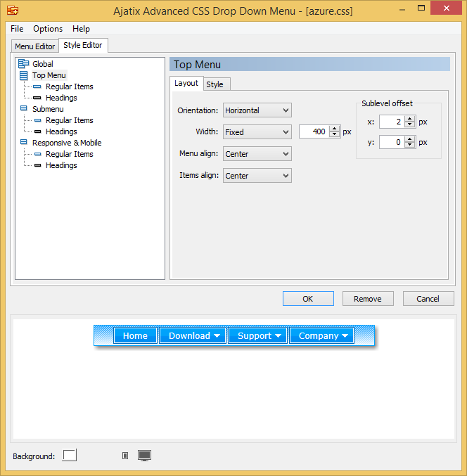Viewport: 467px width, 476px height.
Task: Switch to the Menu Editor tab
Action: (x=34, y=46)
